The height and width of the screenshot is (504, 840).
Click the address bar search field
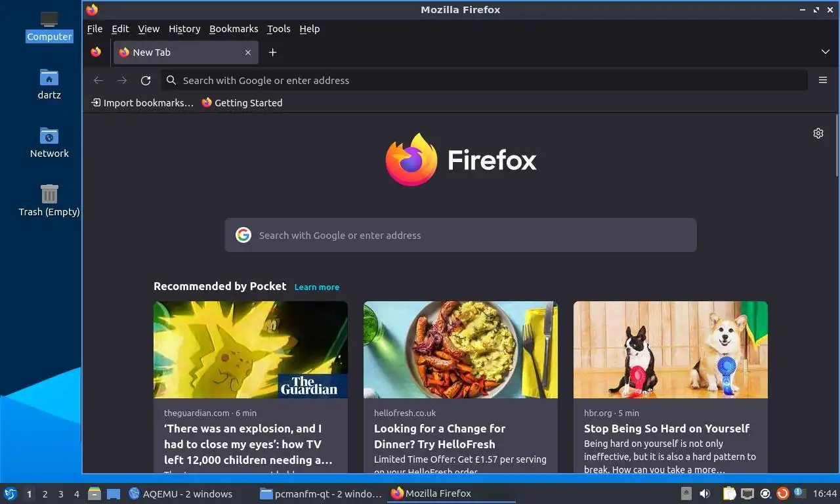[484, 80]
